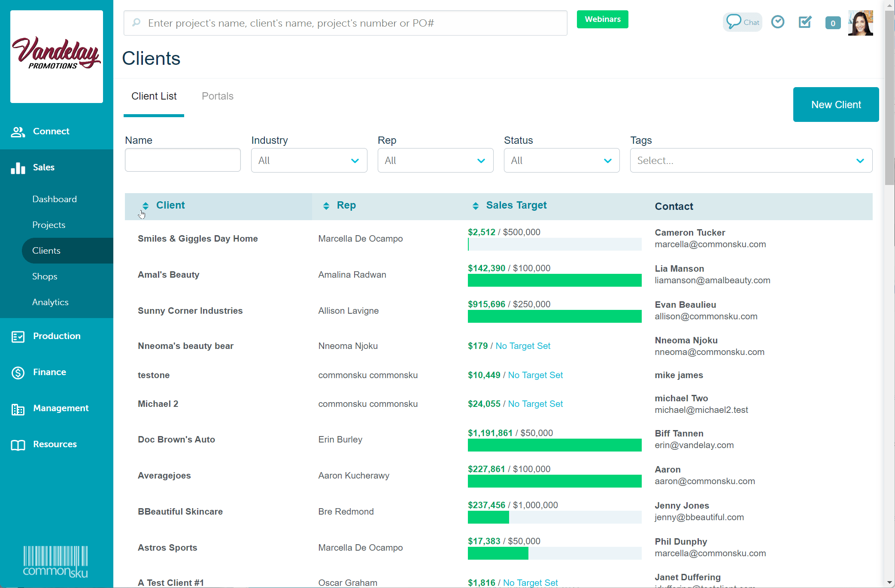Image resolution: width=895 pixels, height=588 pixels.
Task: Click the Finance dollar icon
Action: (x=18, y=373)
